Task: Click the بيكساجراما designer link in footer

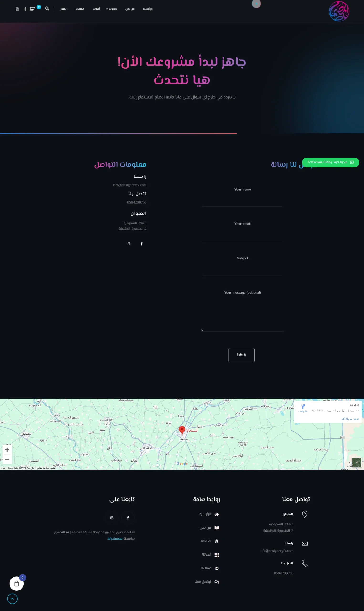Action: (x=115, y=539)
